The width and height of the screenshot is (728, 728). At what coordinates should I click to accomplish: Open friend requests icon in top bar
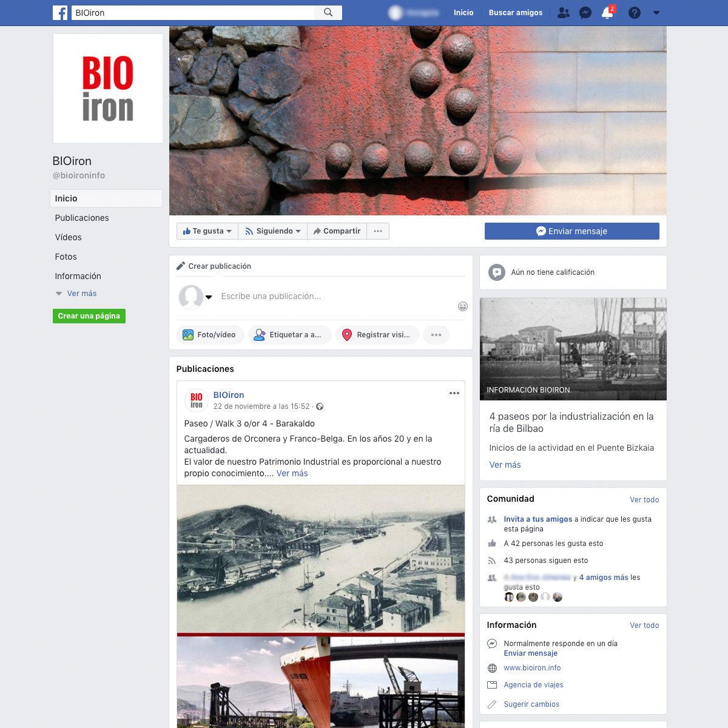pos(564,12)
